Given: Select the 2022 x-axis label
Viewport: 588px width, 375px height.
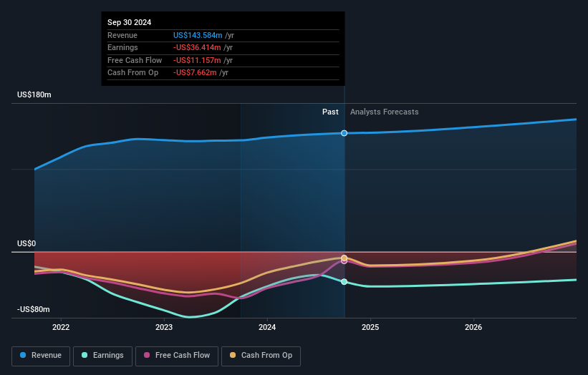Looking at the screenshot, I should coord(61,327).
